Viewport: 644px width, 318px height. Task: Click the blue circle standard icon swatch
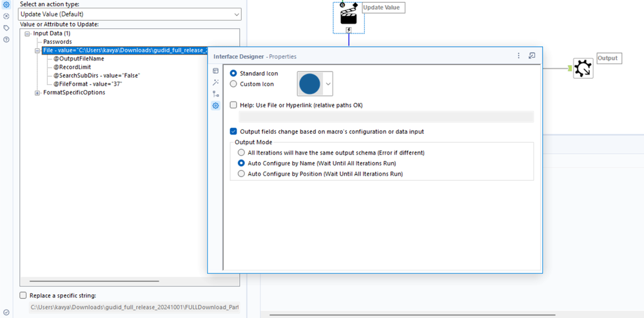click(309, 84)
